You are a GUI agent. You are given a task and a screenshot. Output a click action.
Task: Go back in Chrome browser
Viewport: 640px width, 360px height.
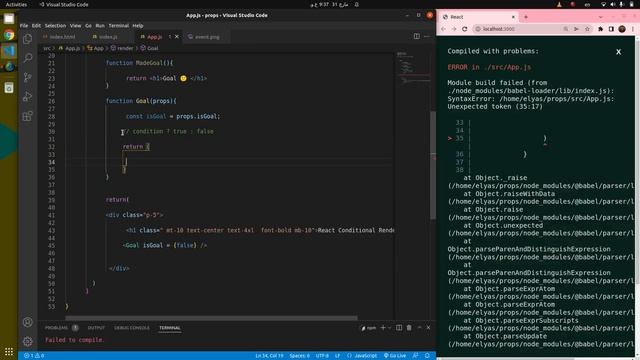click(443, 29)
